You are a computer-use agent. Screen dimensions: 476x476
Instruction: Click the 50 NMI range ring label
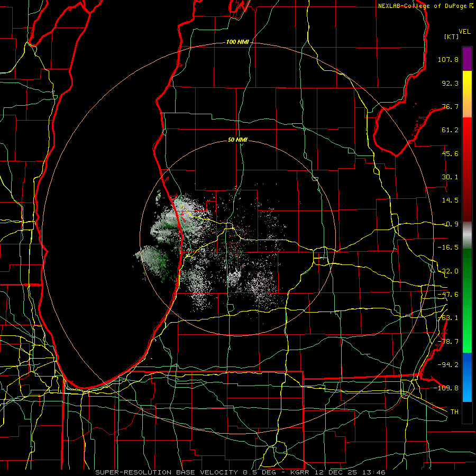pyautogui.click(x=237, y=140)
